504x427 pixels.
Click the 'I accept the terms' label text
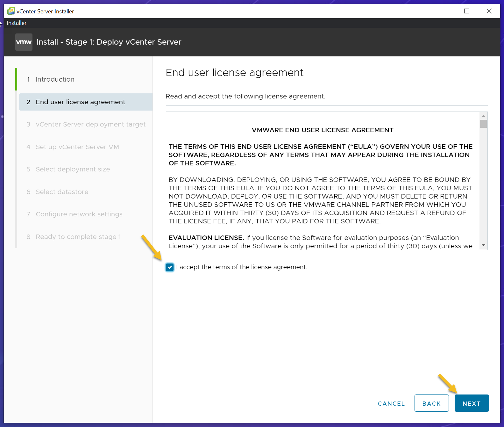tap(242, 267)
